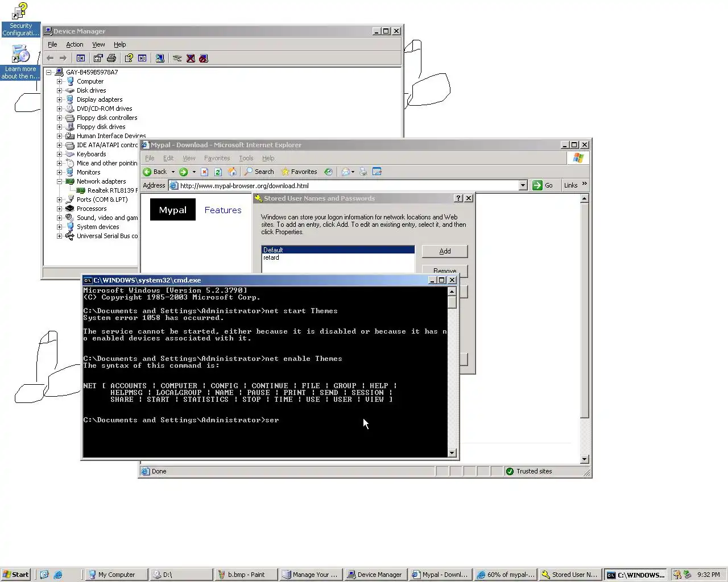Image resolution: width=728 pixels, height=582 pixels.
Task: Open the Favorites menu in Internet Explorer
Action: click(x=217, y=158)
